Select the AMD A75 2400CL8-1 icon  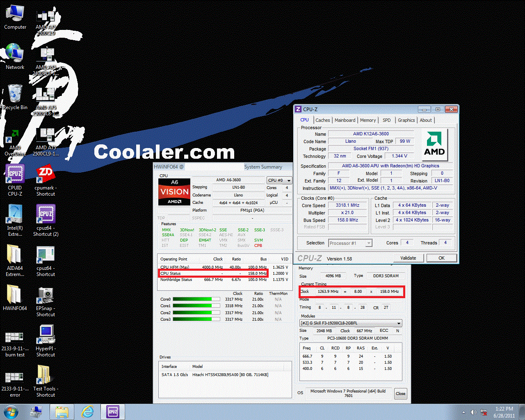pyautogui.click(x=46, y=62)
